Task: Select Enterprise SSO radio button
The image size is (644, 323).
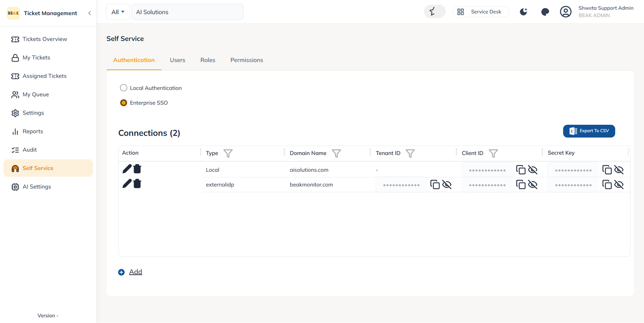Action: click(x=123, y=103)
